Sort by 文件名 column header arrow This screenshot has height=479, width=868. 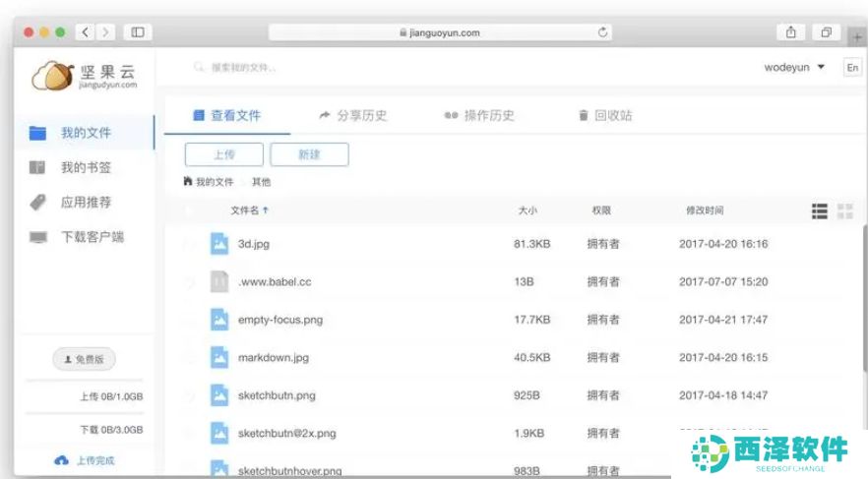click(x=266, y=210)
